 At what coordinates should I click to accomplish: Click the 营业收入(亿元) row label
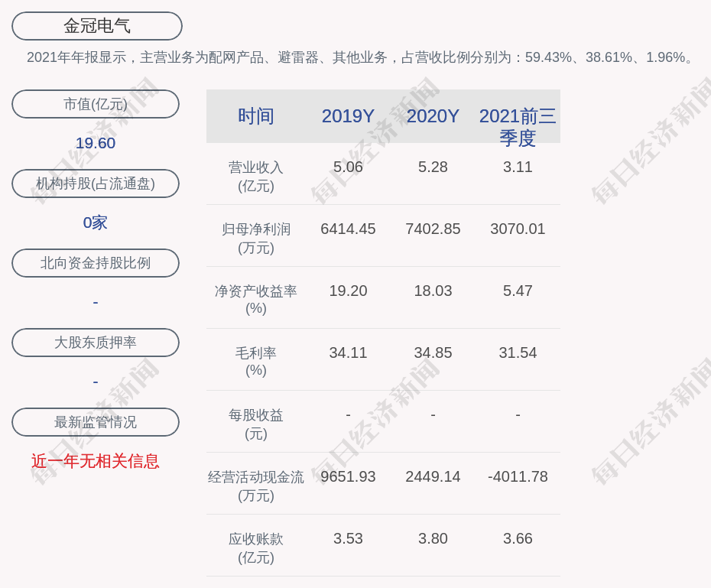click(x=256, y=176)
